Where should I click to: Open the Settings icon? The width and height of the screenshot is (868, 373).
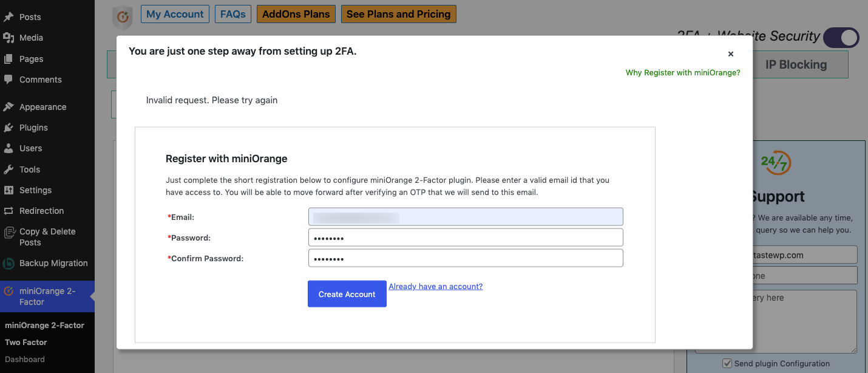click(8, 190)
